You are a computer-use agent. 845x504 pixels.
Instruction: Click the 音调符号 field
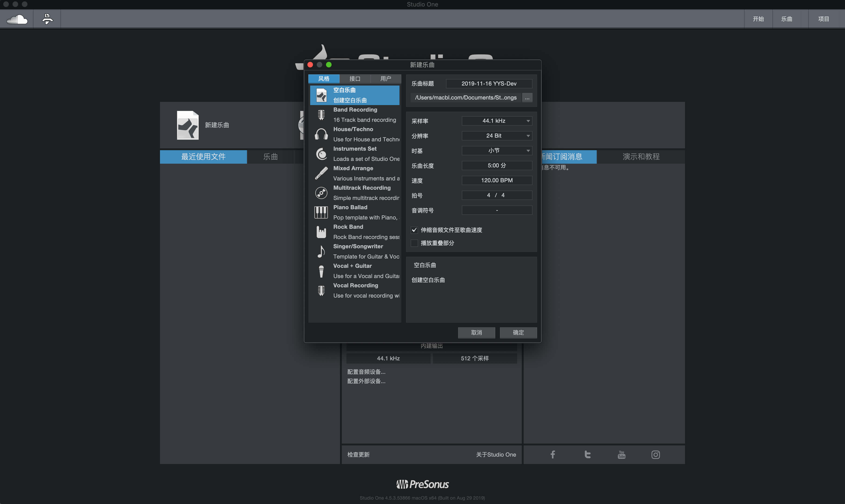pyautogui.click(x=496, y=210)
